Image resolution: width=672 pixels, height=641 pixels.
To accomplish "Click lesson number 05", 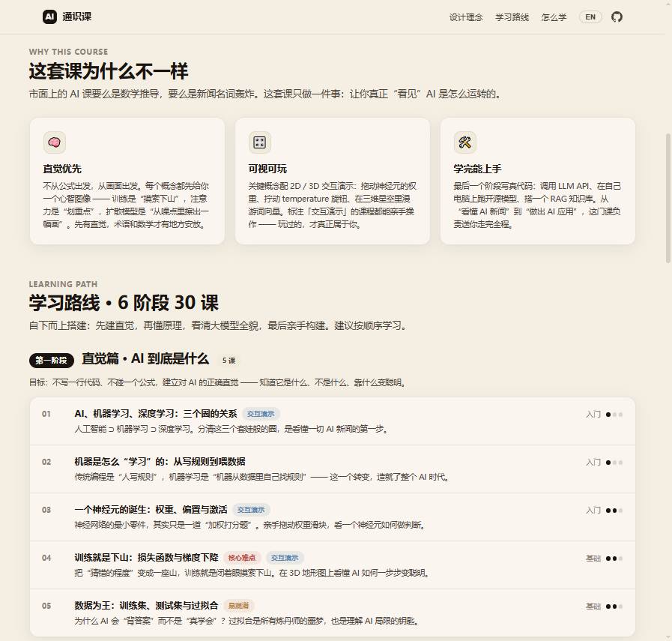I will click(x=46, y=607).
